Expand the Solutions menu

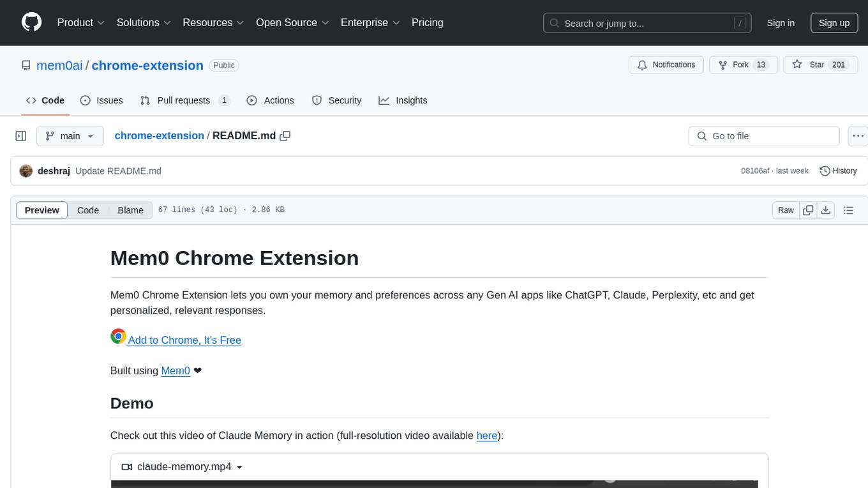pyautogui.click(x=144, y=22)
